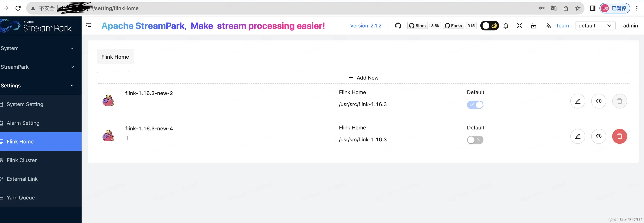Viewport: 644px width, 223px height.
Task: Open External Link menu item
Action: [41, 179]
